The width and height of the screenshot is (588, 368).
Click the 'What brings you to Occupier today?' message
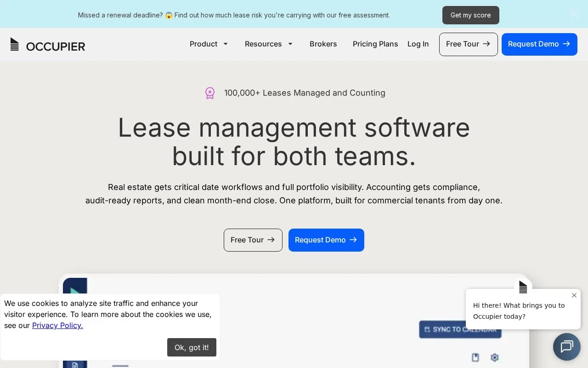pos(519,311)
